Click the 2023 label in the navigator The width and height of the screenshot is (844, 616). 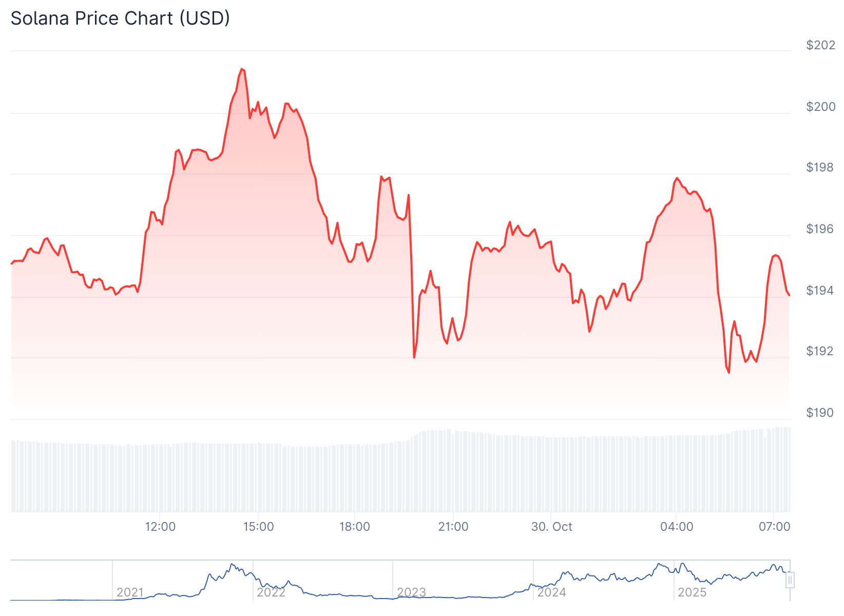(x=411, y=592)
